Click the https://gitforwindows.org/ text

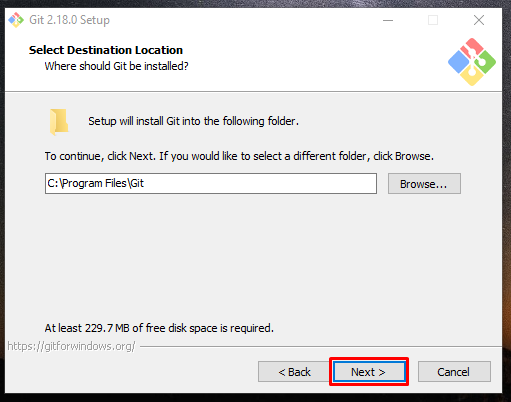tap(71, 346)
